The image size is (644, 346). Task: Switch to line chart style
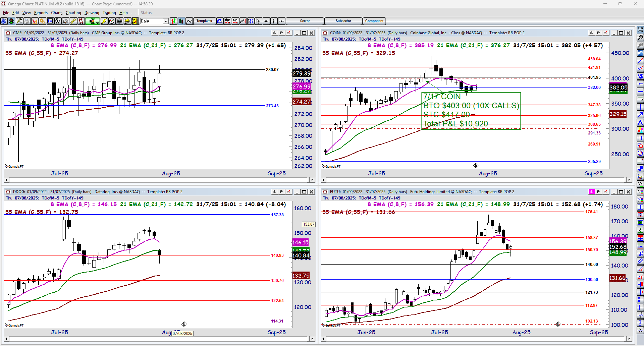[x=189, y=21]
